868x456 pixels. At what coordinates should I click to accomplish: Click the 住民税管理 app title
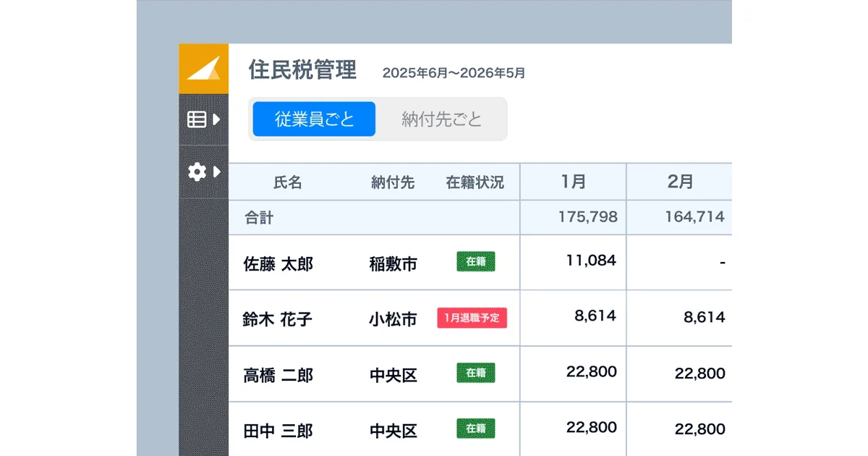click(x=302, y=69)
